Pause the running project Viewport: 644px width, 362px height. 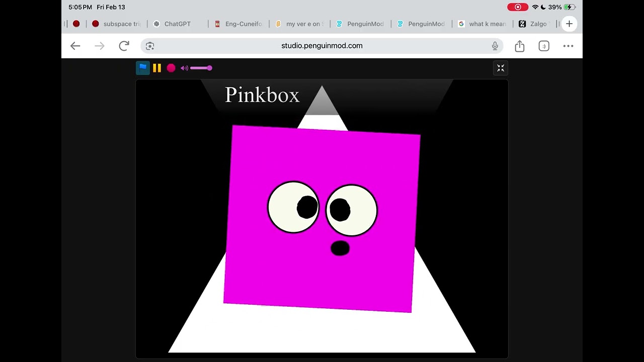coord(157,68)
